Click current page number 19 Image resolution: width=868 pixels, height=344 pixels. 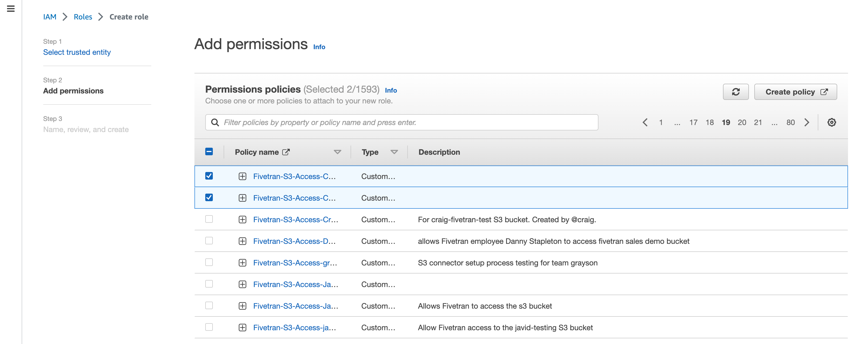[726, 122]
